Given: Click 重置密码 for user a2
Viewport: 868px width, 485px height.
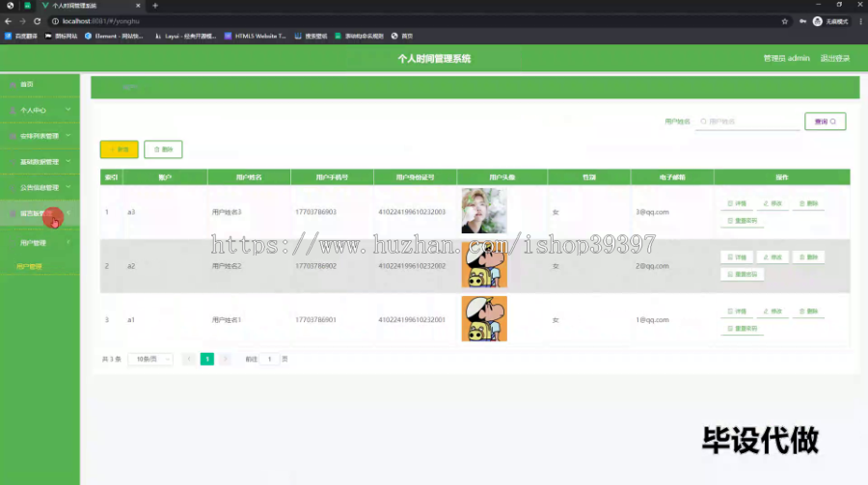Looking at the screenshot, I should click(742, 275).
